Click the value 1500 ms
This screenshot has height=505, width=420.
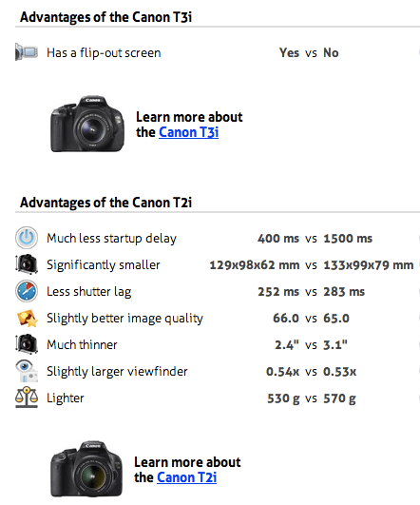[x=348, y=239]
